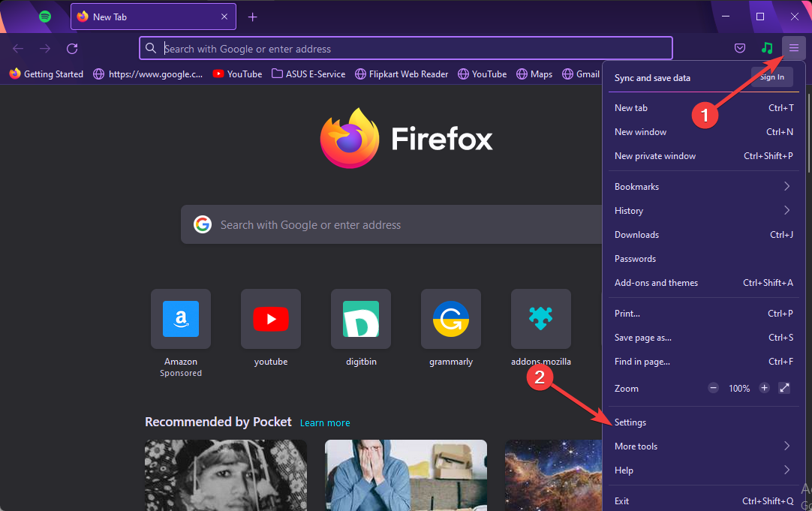This screenshot has width=812, height=511.
Task: Expand the Help submenu
Action: point(703,470)
